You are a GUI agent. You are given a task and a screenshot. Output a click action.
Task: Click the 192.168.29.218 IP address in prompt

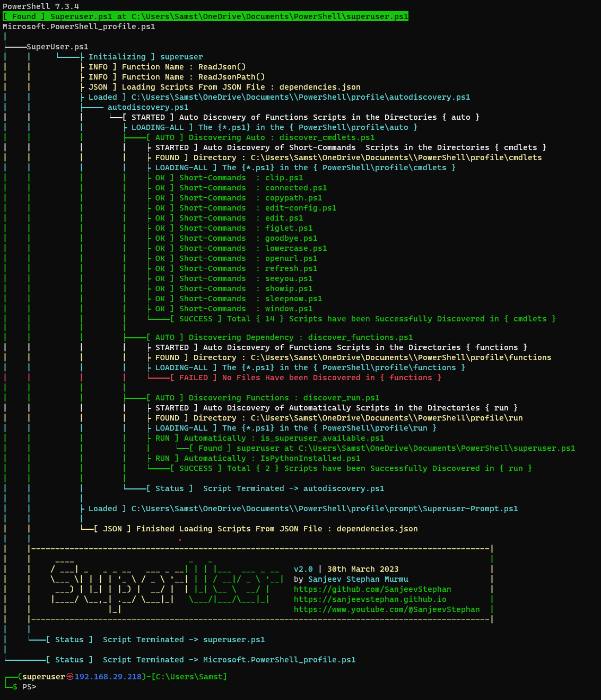click(x=108, y=677)
